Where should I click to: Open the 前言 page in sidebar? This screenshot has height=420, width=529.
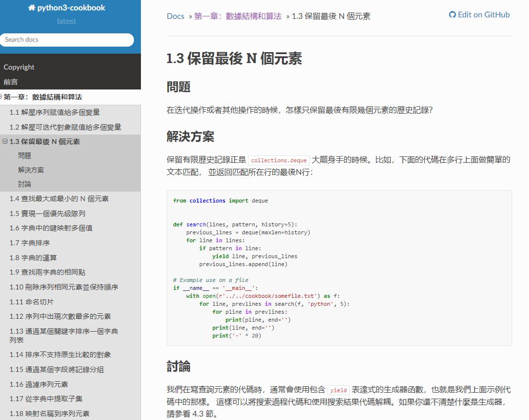click(x=10, y=82)
